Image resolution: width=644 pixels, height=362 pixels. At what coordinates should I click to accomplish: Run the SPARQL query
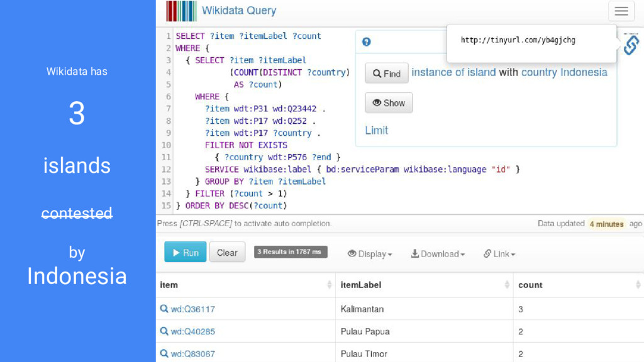point(186,252)
